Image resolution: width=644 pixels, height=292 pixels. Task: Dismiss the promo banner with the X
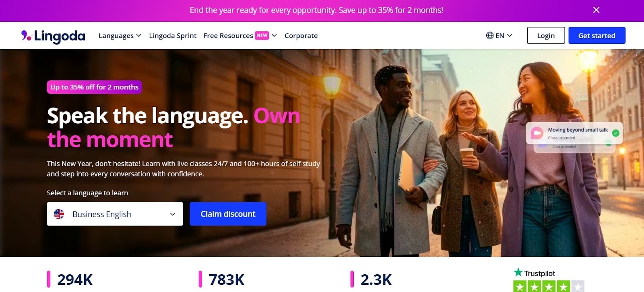[596, 10]
